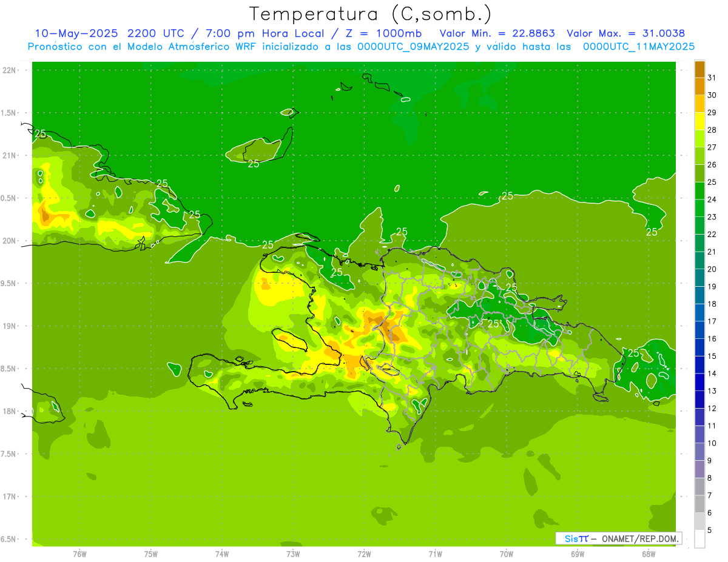Viewport: 728px width, 562px height.
Task: Click the legend value label 24
Action: tap(712, 199)
